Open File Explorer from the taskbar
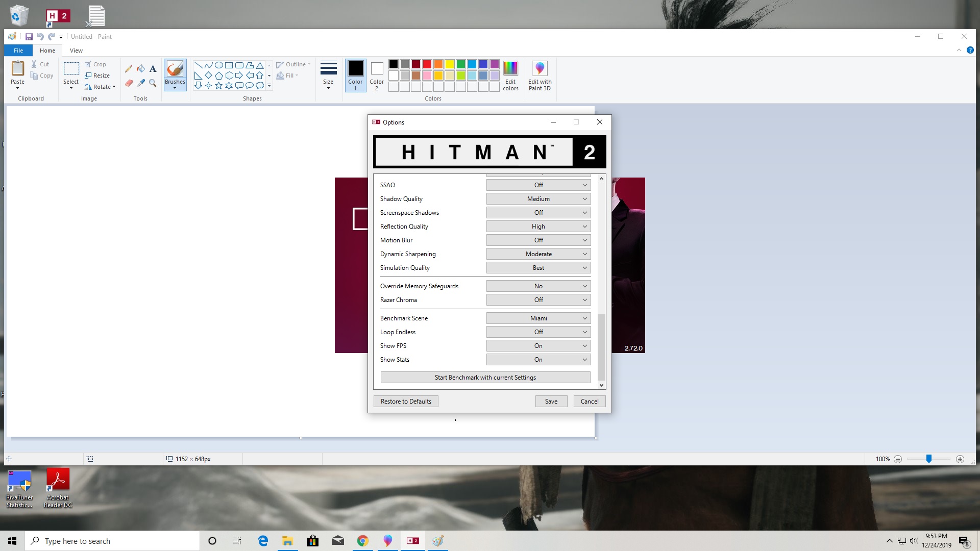 click(x=288, y=541)
